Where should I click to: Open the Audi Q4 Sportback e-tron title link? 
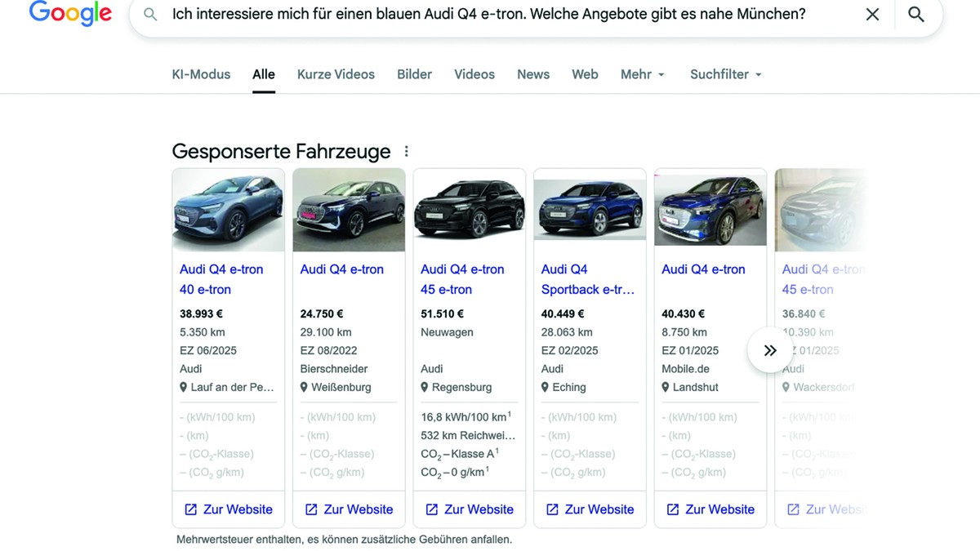tap(587, 279)
